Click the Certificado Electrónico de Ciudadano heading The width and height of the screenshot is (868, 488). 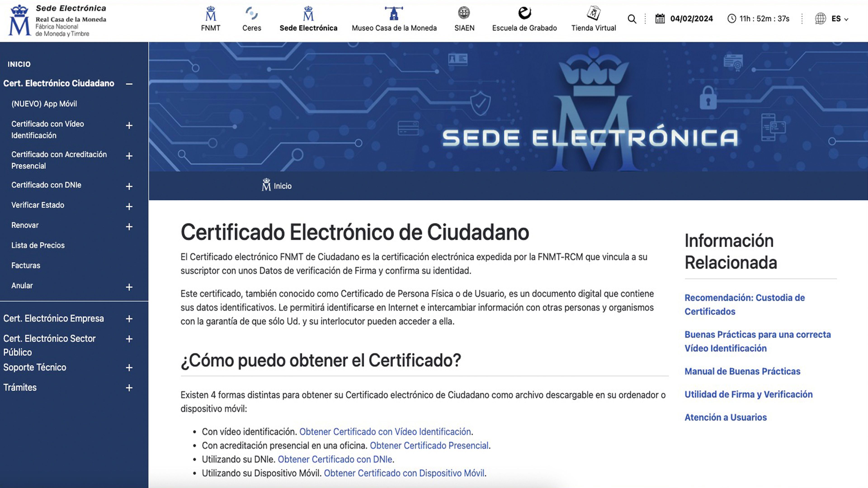[355, 232]
